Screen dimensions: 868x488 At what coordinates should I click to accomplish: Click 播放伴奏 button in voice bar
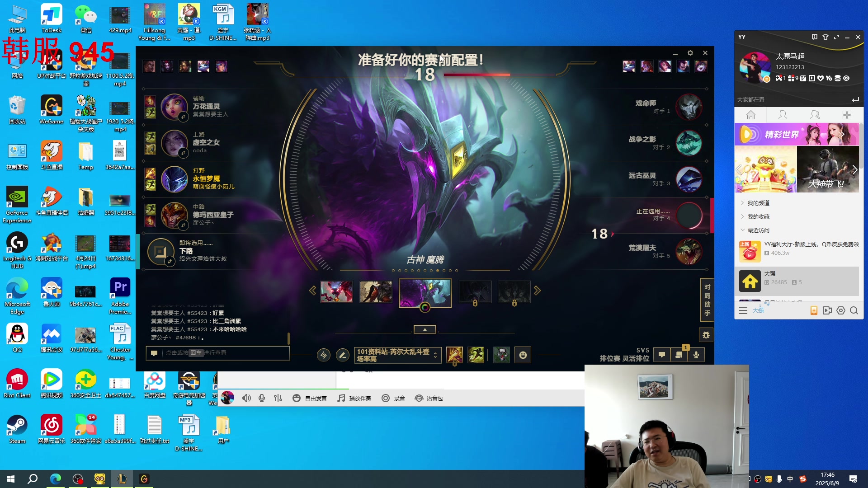[x=354, y=398]
